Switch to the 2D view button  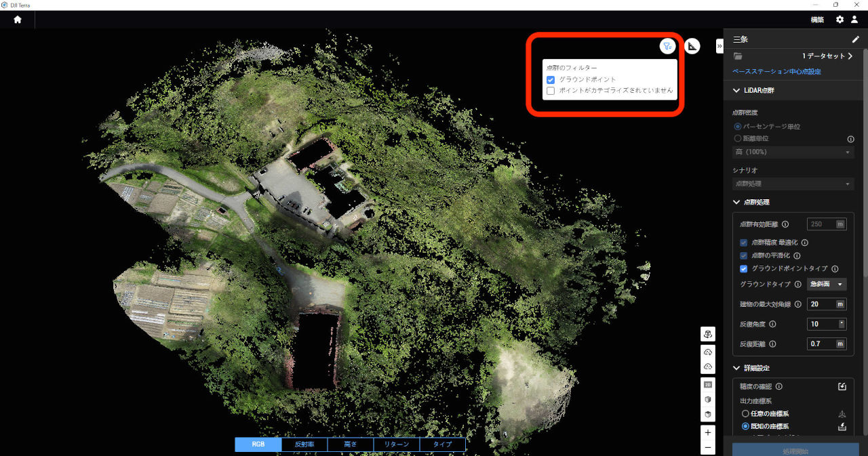click(x=708, y=385)
